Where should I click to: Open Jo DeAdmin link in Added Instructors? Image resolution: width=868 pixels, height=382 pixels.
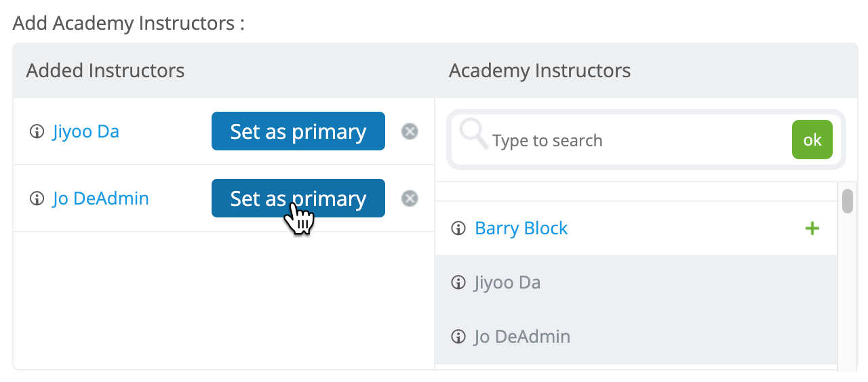pos(100,198)
